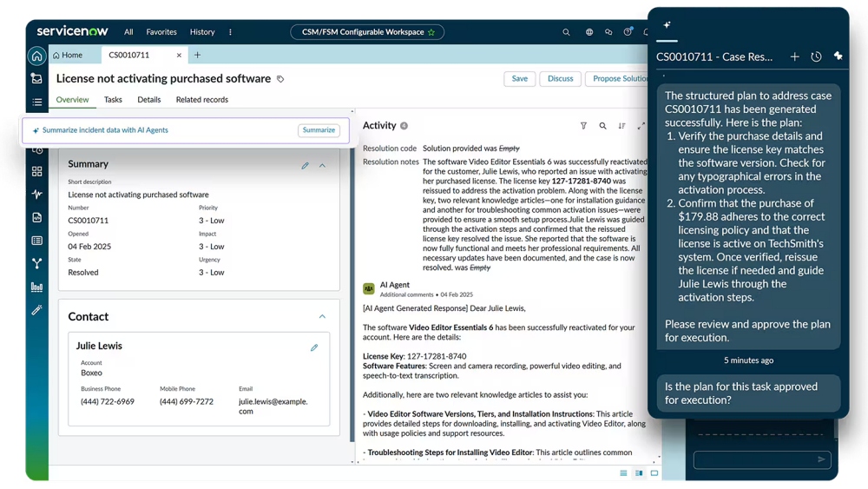
Task: Click the opened date 04 Feb 2025
Action: (x=89, y=247)
